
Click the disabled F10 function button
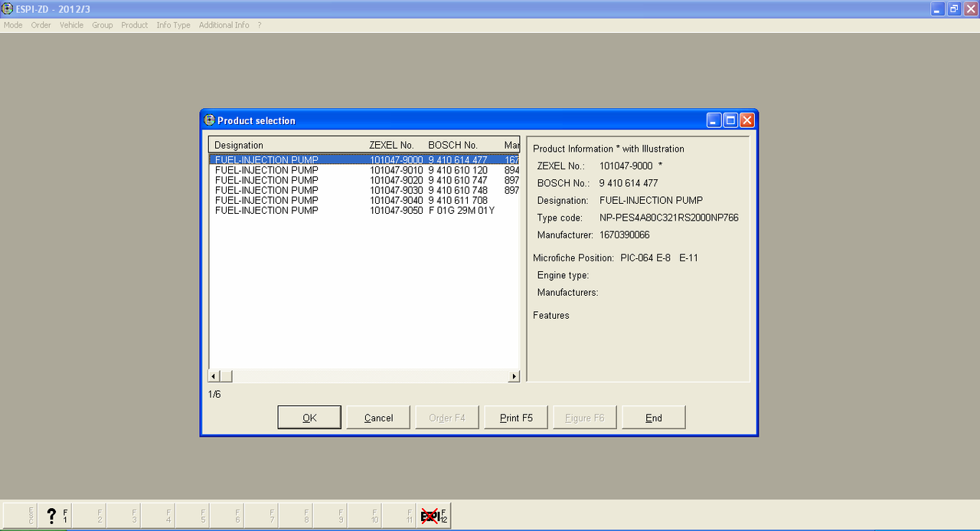coord(364,515)
